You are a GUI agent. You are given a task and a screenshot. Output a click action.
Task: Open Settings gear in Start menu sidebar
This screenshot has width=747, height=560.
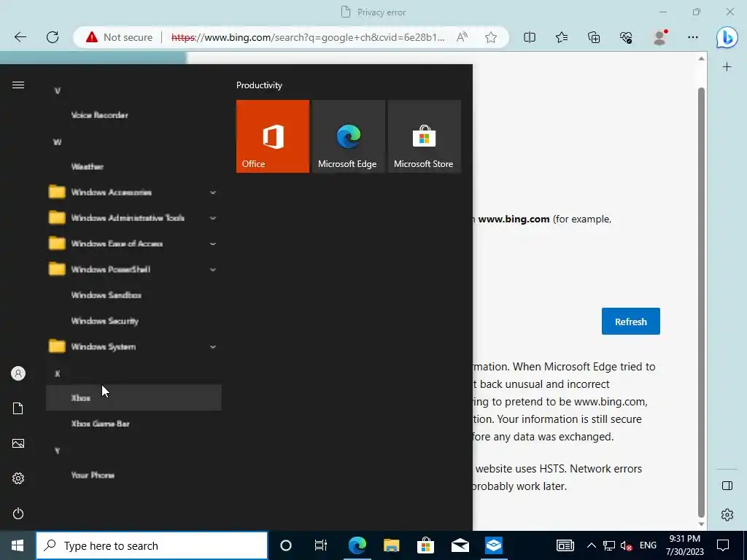18,478
